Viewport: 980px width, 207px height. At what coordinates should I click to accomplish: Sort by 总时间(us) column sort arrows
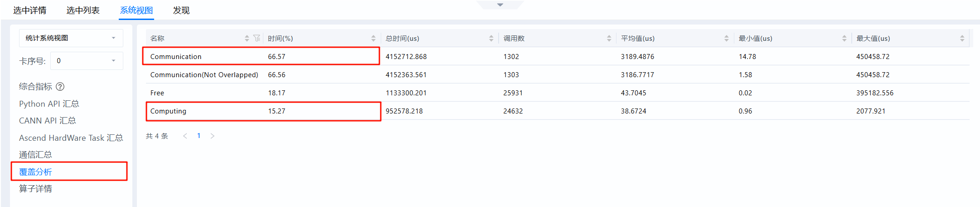click(491, 39)
